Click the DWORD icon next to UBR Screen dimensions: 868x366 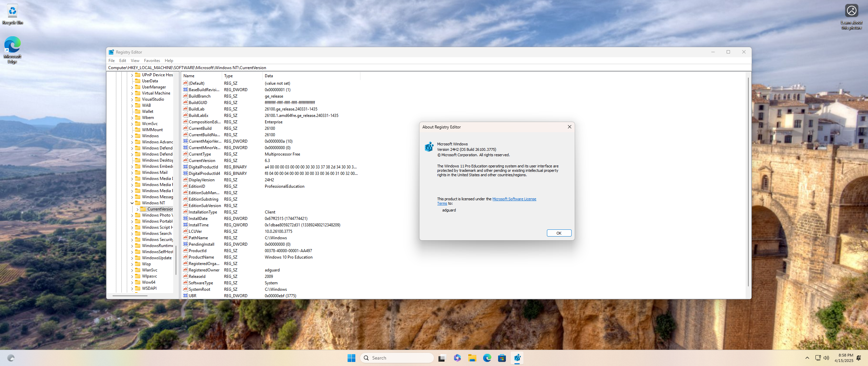(x=185, y=296)
